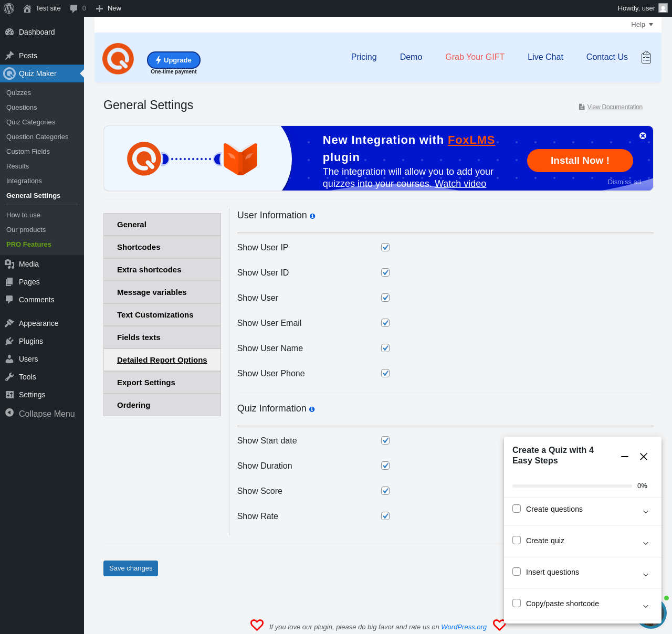Open the Grab Your GIFT link
The height and width of the screenshot is (634, 672).
[475, 57]
